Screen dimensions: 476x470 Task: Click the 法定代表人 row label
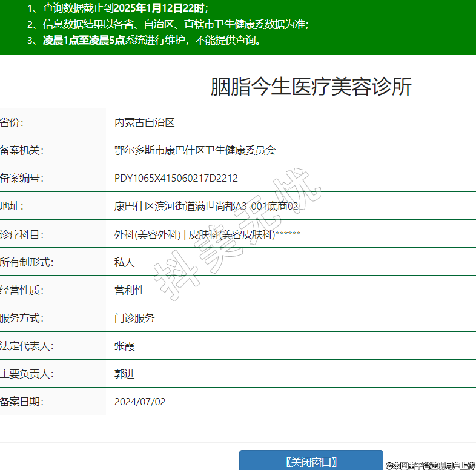(27, 346)
